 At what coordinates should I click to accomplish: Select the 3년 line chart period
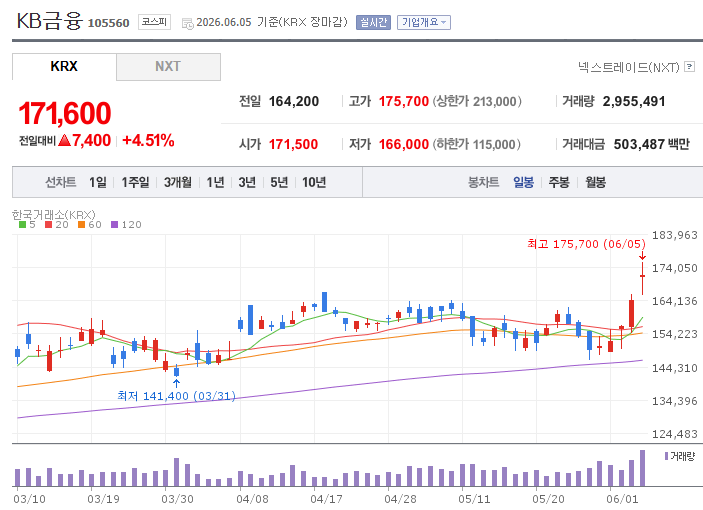coord(247,182)
